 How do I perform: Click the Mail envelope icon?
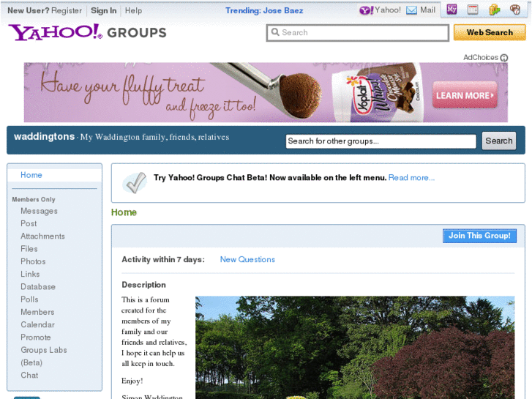tap(411, 10)
